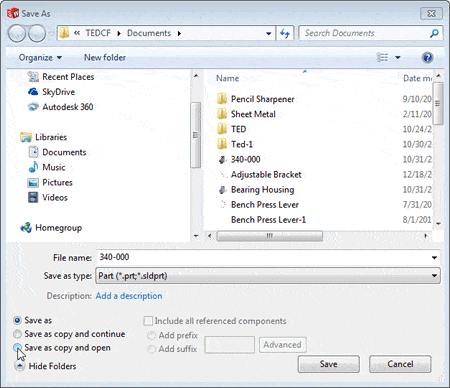Click the horizontal file list scrollbar thumb
450x388 pixels.
269,236
